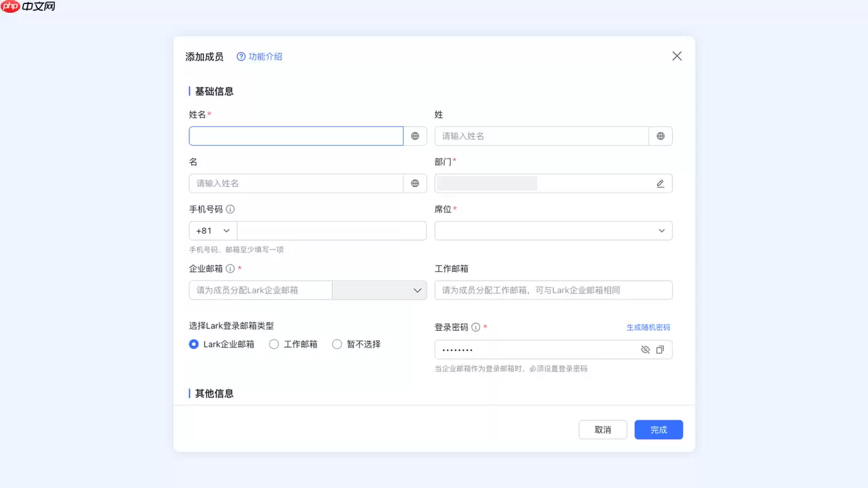Click the globe icon beside the 姓名 field

[x=415, y=136]
